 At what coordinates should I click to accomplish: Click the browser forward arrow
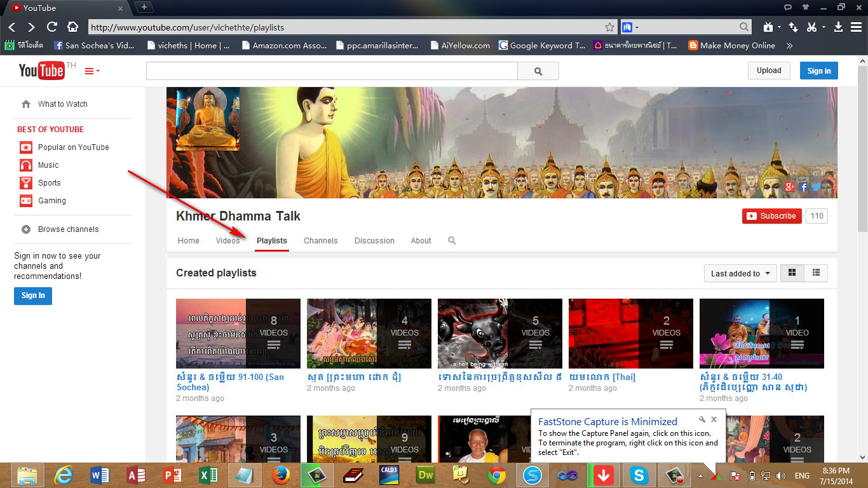31,27
